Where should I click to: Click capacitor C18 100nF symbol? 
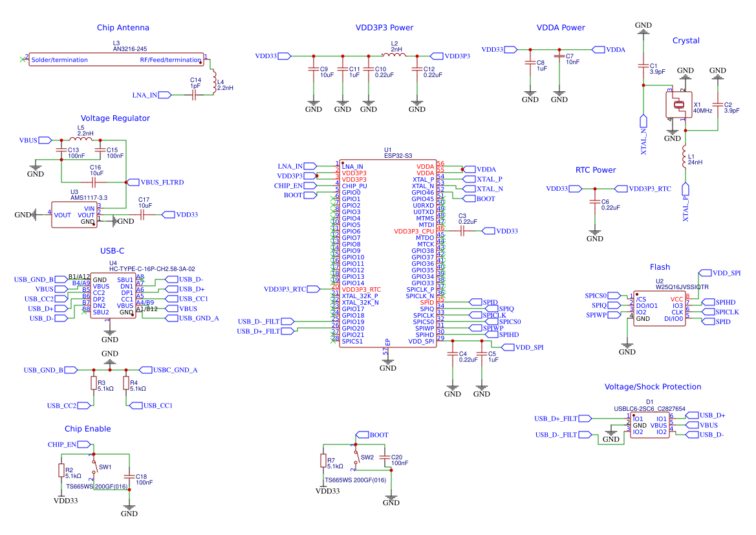click(x=129, y=477)
